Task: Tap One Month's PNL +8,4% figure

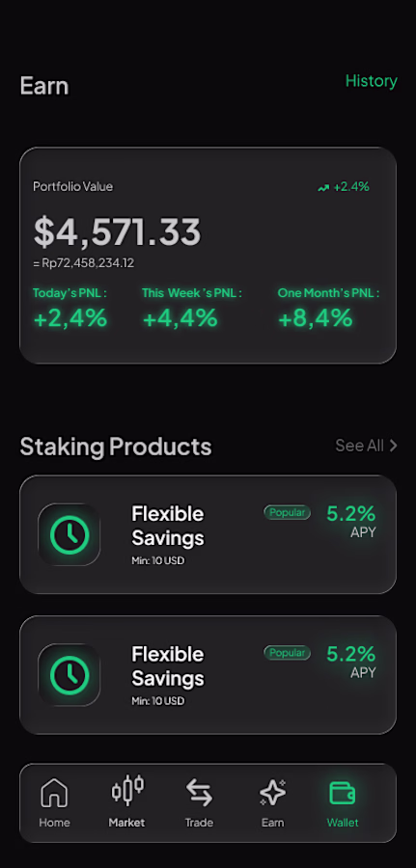Action: pos(316,318)
